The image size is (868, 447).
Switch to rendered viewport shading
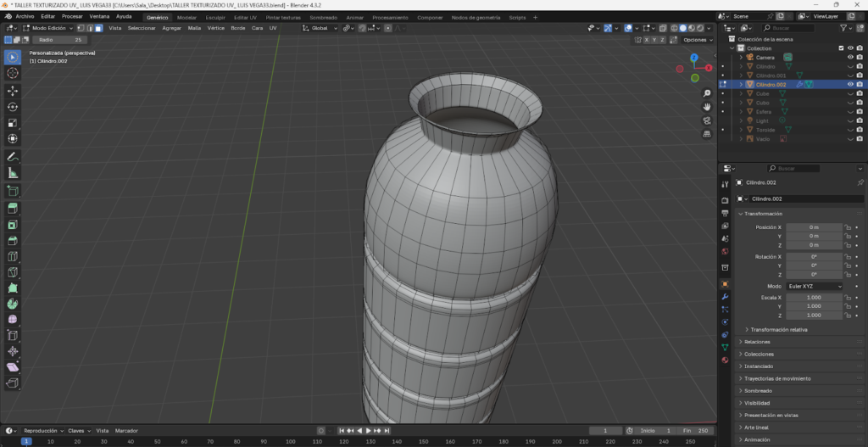click(x=700, y=28)
